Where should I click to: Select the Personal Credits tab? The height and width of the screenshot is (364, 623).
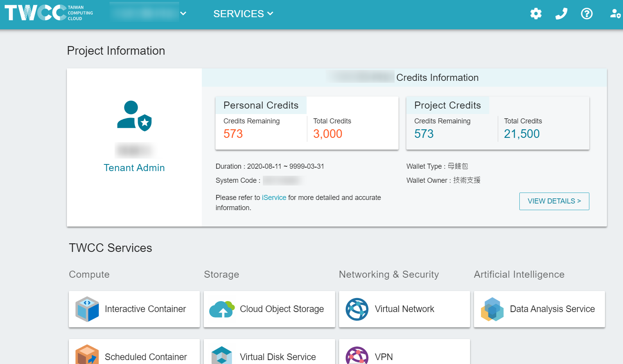(x=261, y=105)
